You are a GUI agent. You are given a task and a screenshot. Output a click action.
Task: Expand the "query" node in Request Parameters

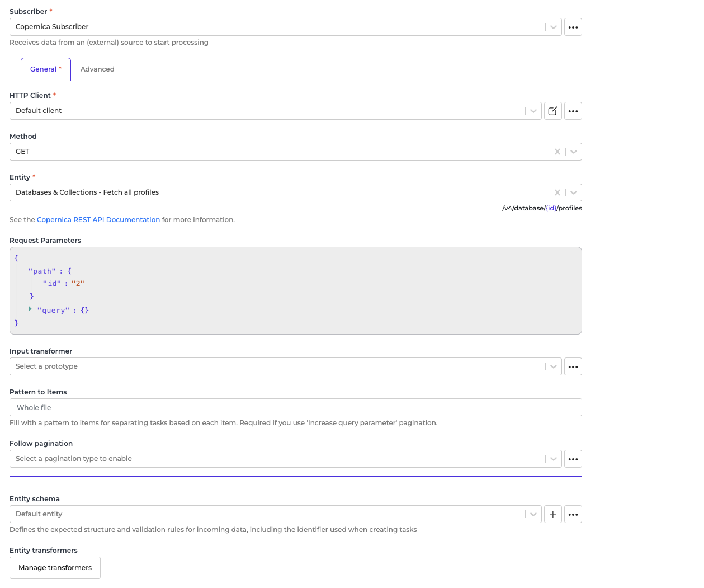(x=30, y=309)
